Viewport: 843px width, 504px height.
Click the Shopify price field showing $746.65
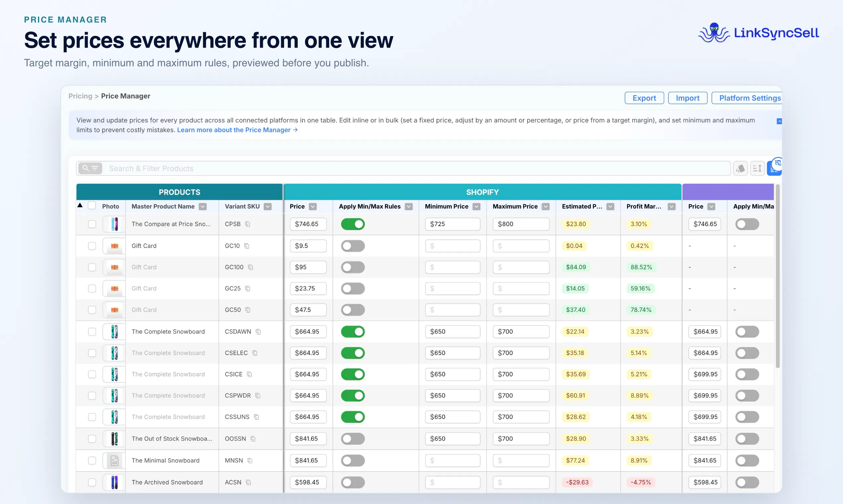pos(308,224)
